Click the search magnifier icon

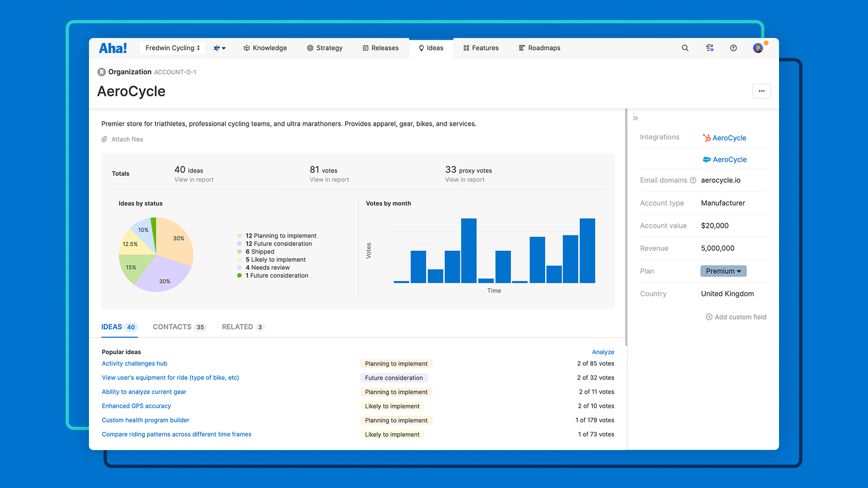pyautogui.click(x=685, y=48)
